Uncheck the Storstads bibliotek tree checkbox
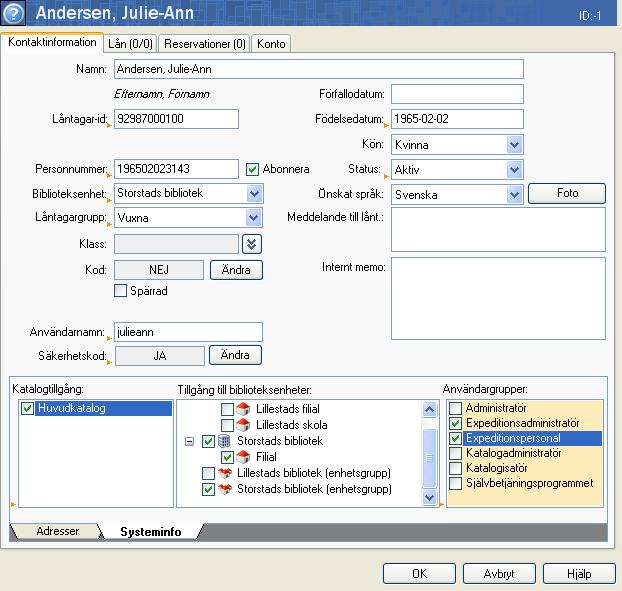The image size is (622, 591). point(208,441)
